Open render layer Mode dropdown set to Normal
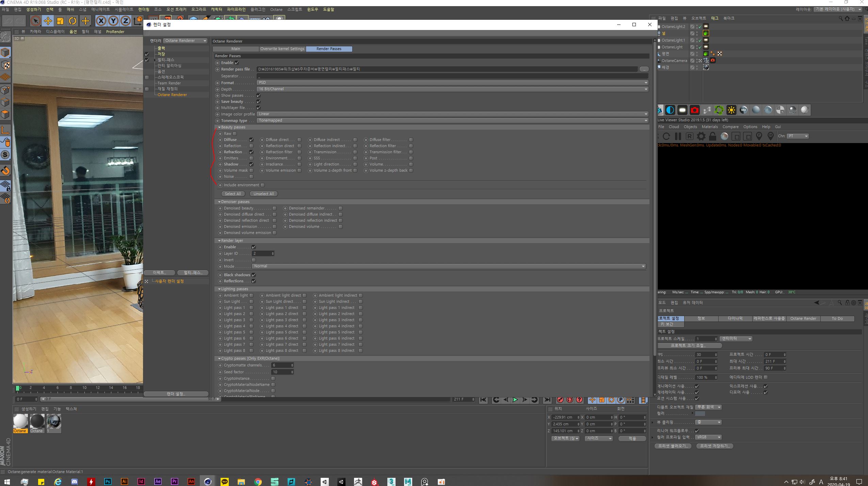The width and height of the screenshot is (868, 486). 449,266
